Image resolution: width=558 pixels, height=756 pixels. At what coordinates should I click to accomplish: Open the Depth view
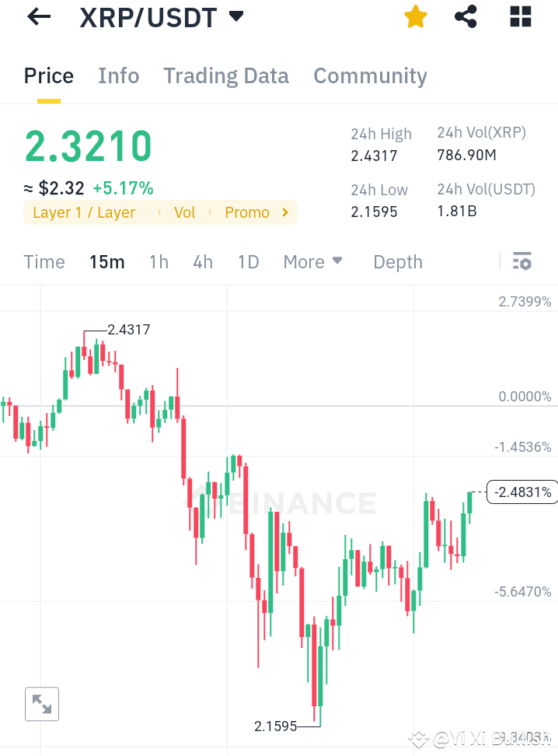pyautogui.click(x=397, y=261)
